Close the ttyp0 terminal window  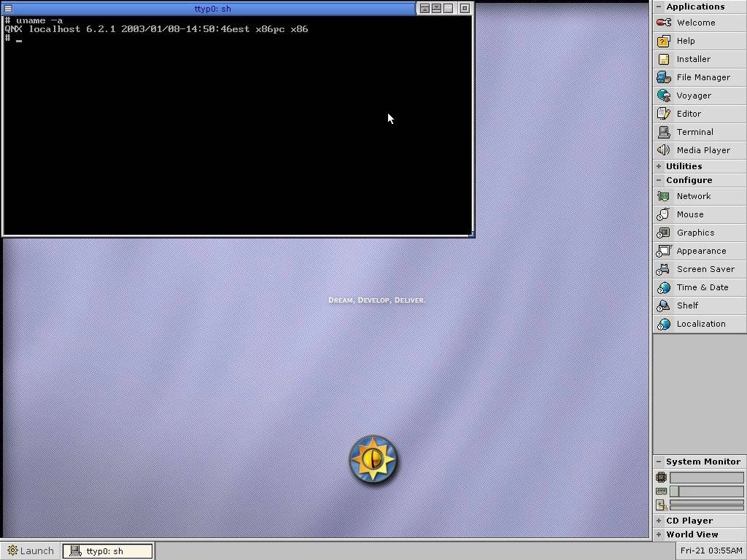[x=465, y=8]
